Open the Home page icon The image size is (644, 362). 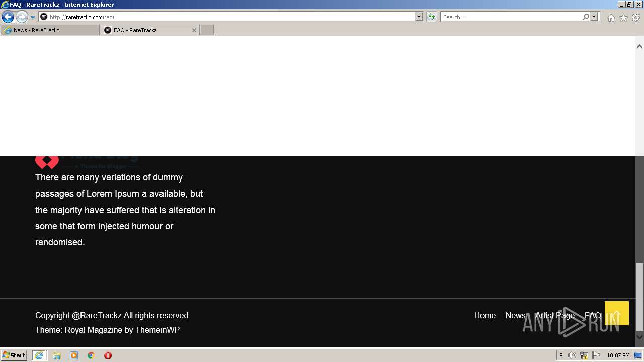point(611,18)
